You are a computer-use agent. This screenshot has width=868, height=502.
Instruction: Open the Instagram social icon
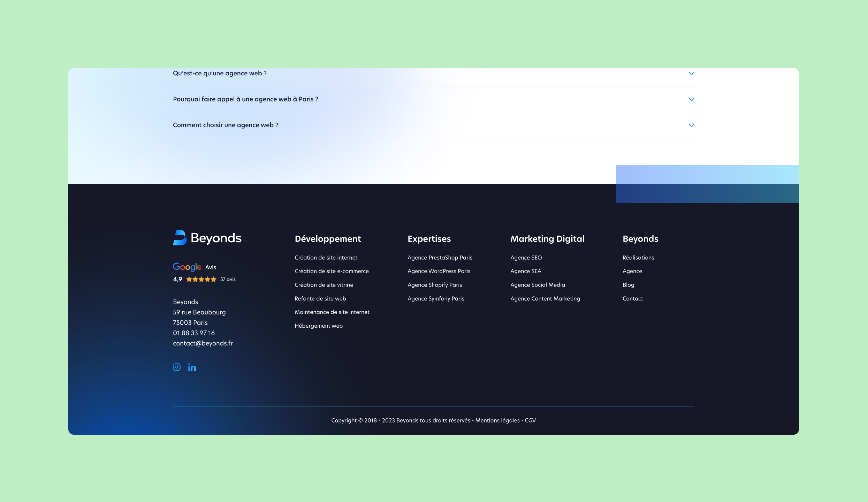click(x=176, y=367)
